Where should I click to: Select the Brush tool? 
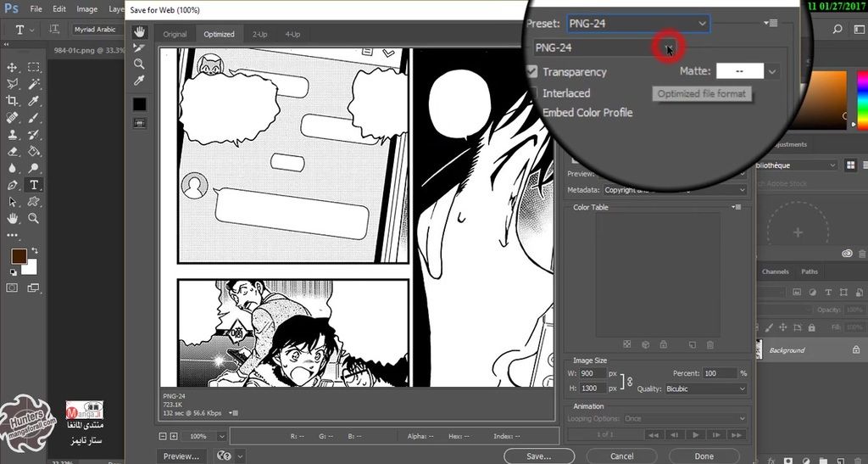[x=34, y=118]
